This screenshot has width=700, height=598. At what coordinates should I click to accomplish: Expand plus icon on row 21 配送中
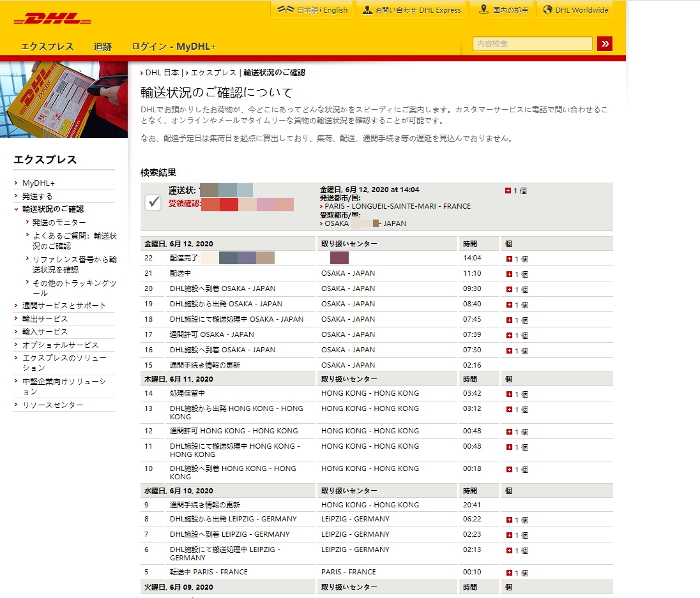(509, 274)
